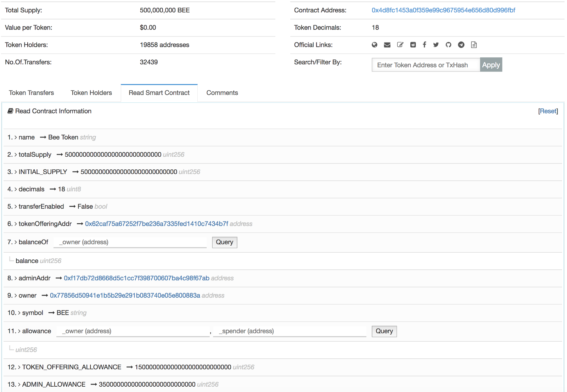Screen dimensions: 567x392
Task: Click the BEE symbol string value
Action: click(x=63, y=313)
